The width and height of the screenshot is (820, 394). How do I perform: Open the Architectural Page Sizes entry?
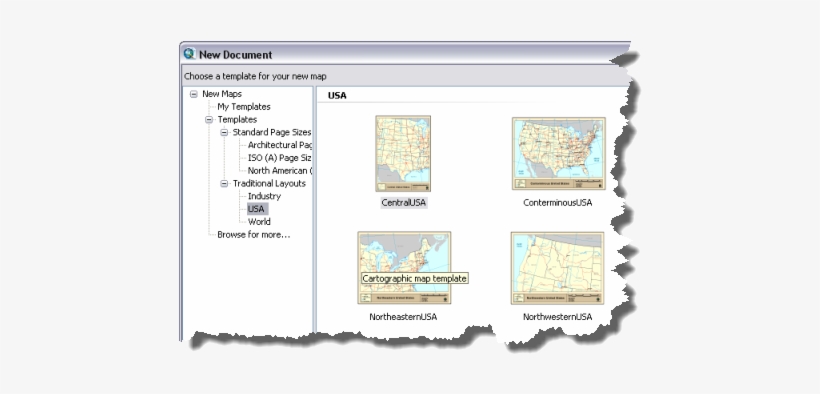click(280, 145)
